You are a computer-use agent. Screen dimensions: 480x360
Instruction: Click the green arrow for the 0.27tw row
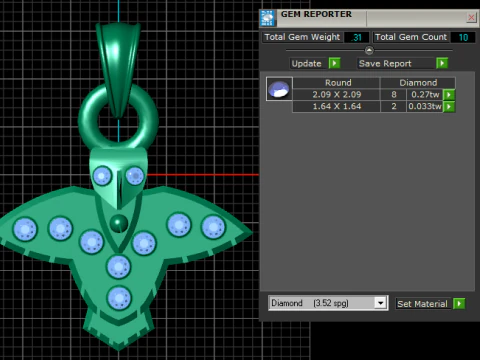(449, 95)
